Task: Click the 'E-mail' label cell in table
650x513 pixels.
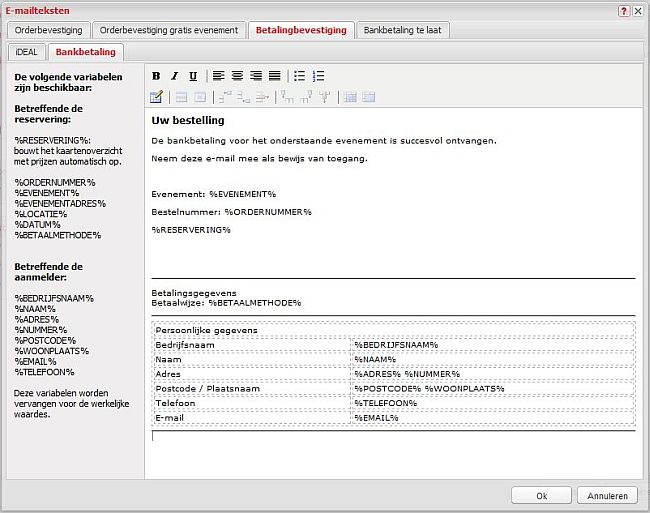Action: [251, 418]
